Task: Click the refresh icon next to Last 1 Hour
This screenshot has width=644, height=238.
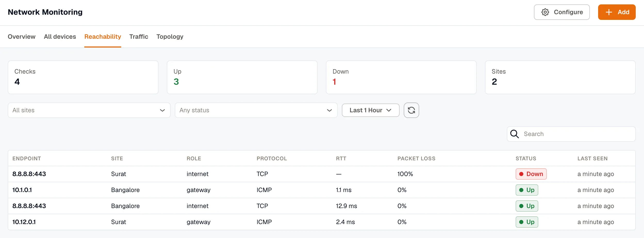Action: pos(411,110)
